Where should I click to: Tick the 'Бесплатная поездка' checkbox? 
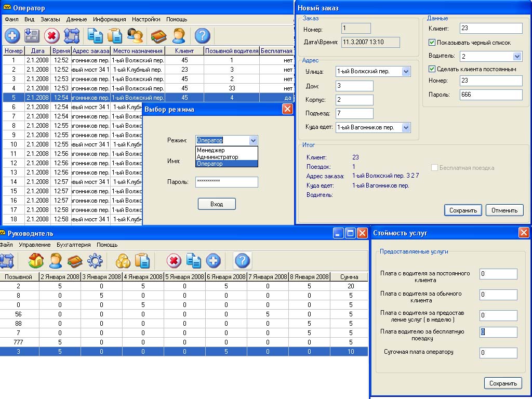435,168
